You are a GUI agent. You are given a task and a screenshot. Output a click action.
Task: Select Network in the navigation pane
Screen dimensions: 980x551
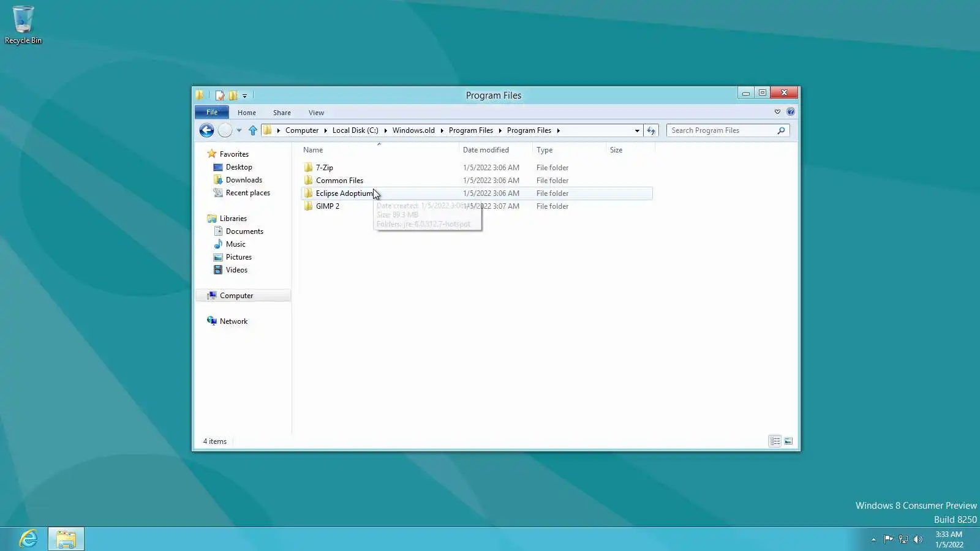pos(233,321)
